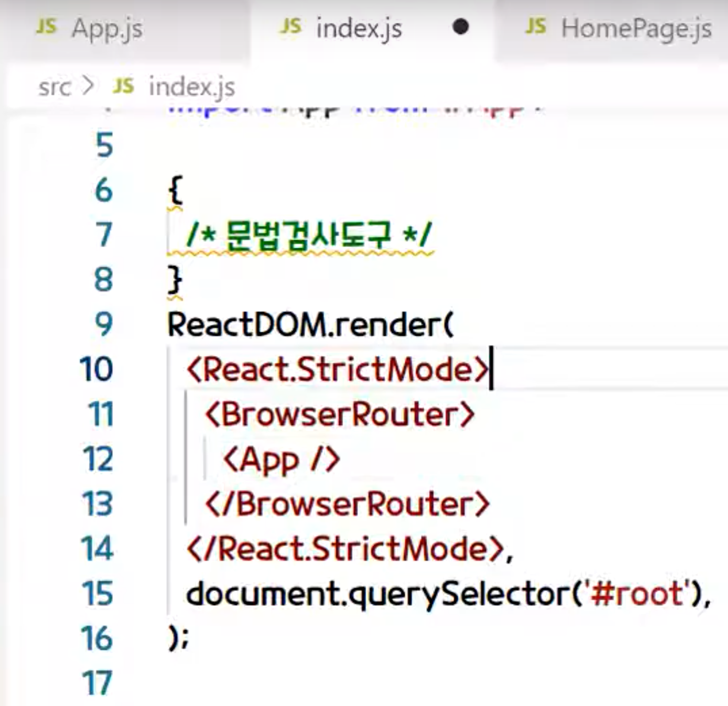Click the src breadcrumb folder
This screenshot has width=728, height=706.
54,87
